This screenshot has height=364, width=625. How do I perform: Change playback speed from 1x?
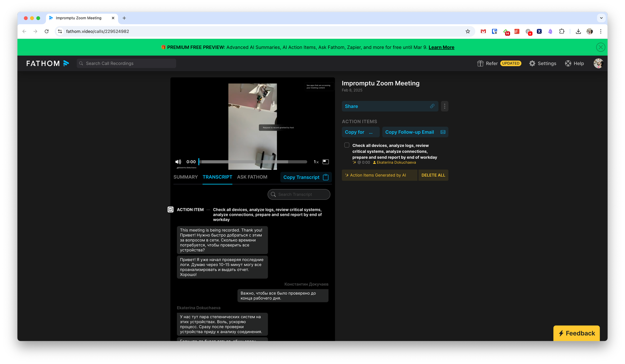click(316, 162)
